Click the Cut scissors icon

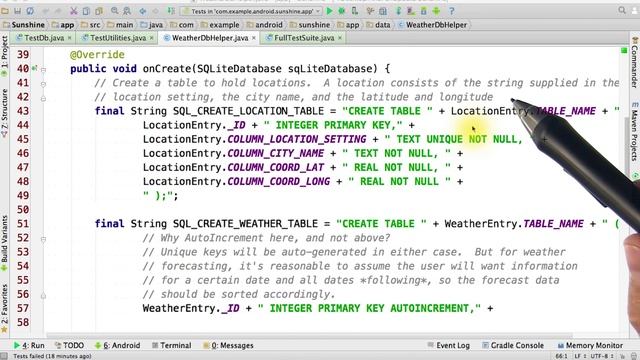point(73,11)
